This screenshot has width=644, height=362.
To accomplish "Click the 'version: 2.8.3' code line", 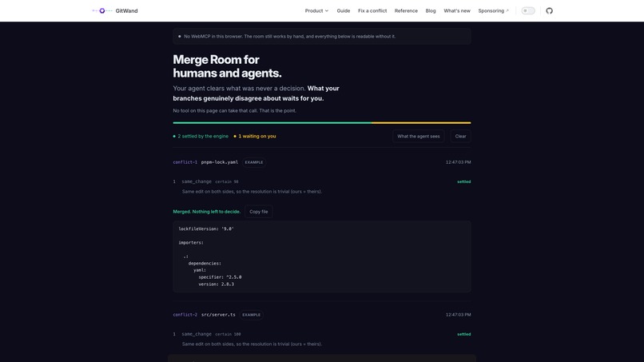I will coord(216,284).
